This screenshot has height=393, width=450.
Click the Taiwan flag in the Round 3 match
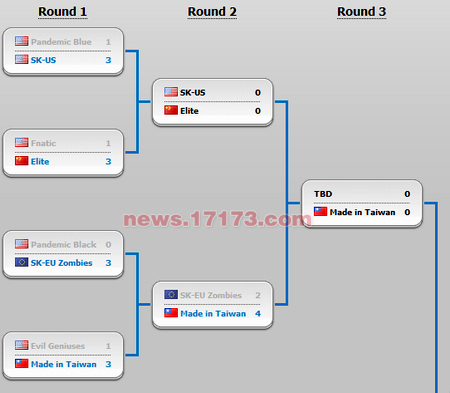(x=320, y=212)
